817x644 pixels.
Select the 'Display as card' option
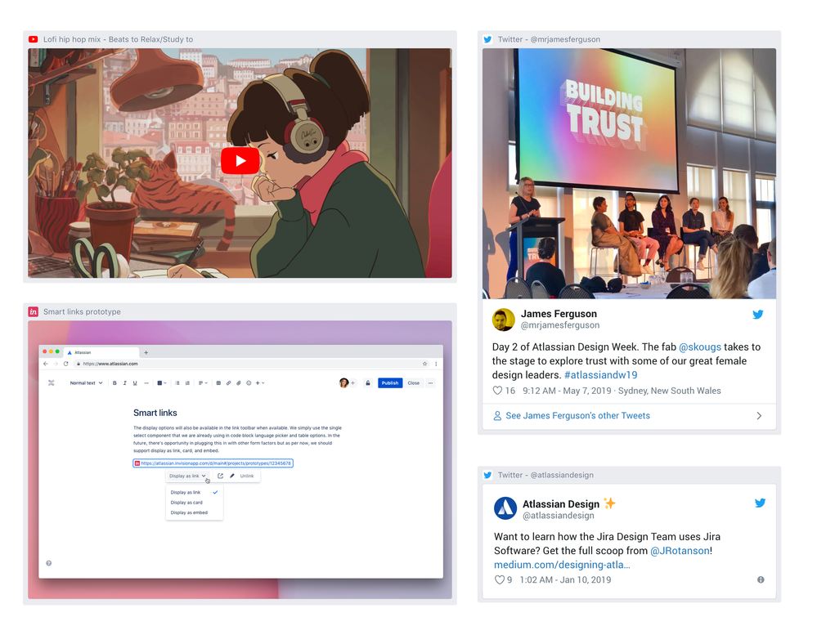tap(187, 503)
